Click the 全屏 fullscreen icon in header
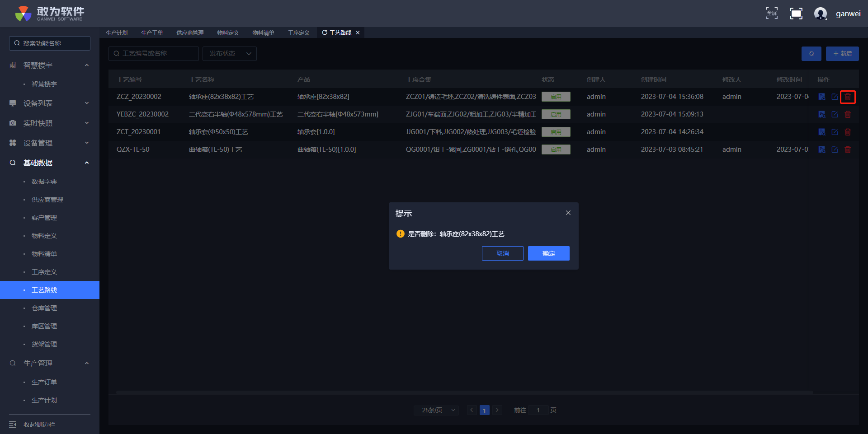This screenshot has width=868, height=434. [x=771, y=13]
